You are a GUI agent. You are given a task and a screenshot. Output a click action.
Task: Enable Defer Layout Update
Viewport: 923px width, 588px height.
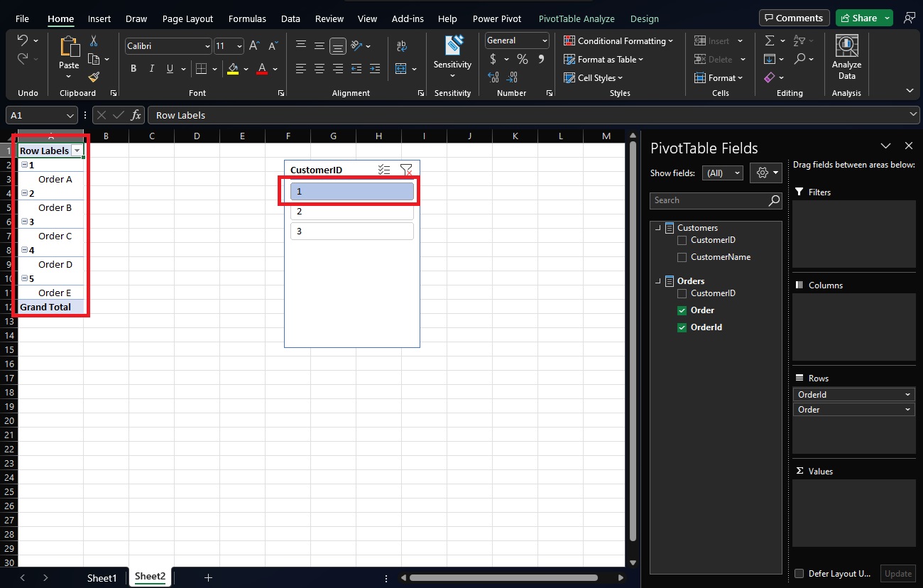coord(798,573)
